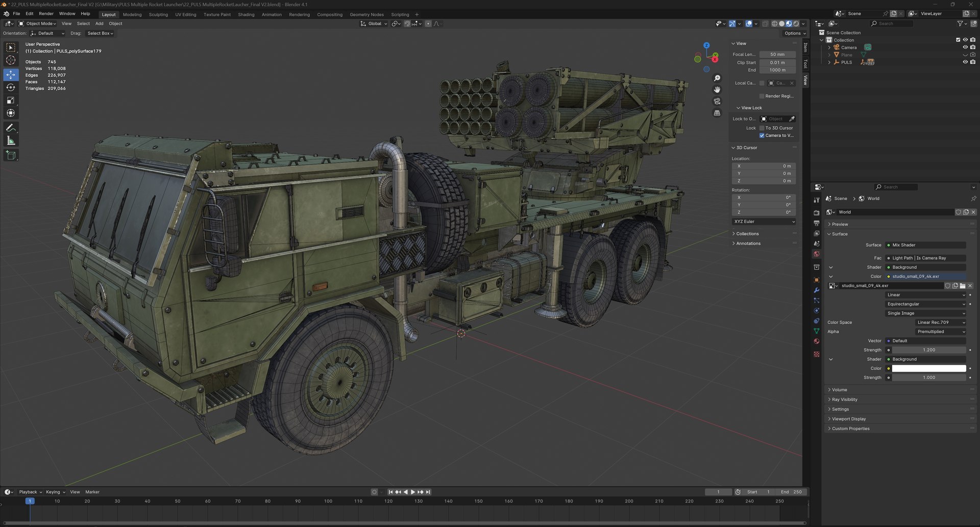Viewport: 980px width, 527px height.
Task: Open the Render properties tab
Action: 817,212
